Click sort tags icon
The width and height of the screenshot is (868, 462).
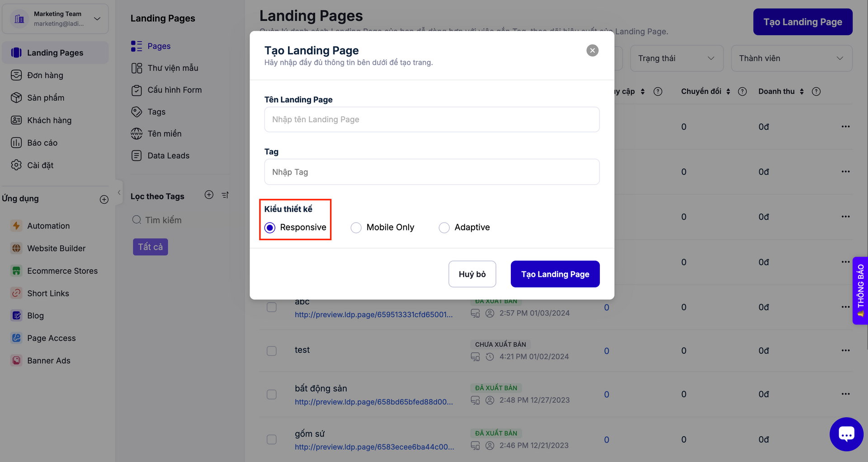(225, 195)
